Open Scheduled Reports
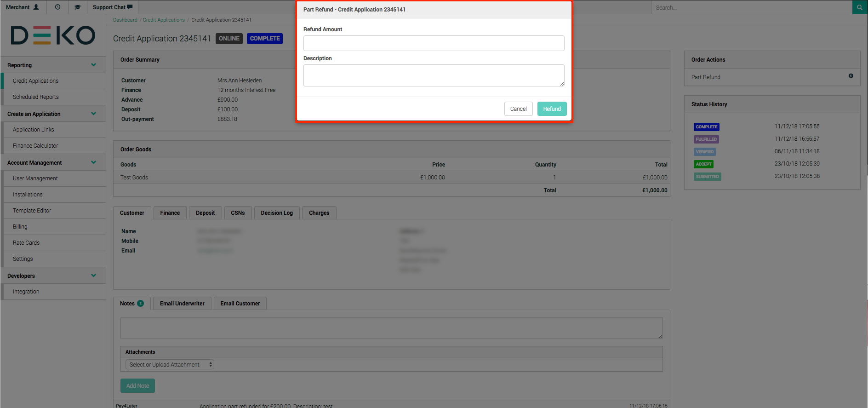The height and width of the screenshot is (408, 868). pos(54,97)
